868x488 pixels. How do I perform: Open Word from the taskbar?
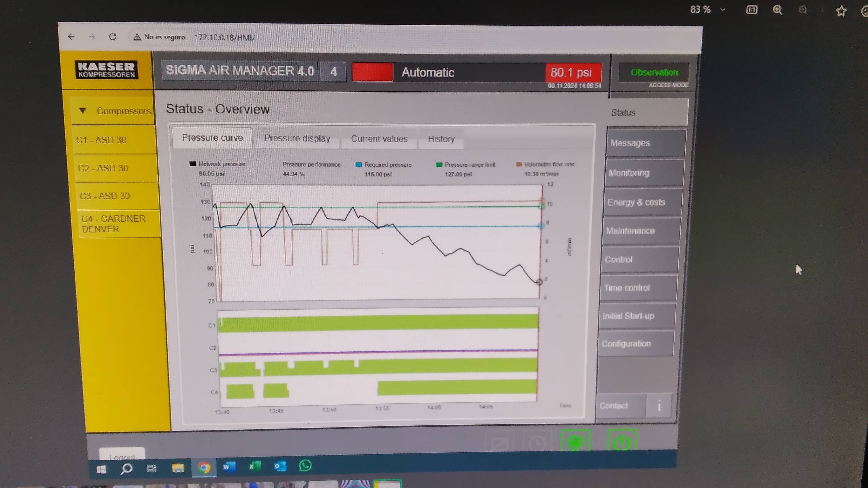229,467
